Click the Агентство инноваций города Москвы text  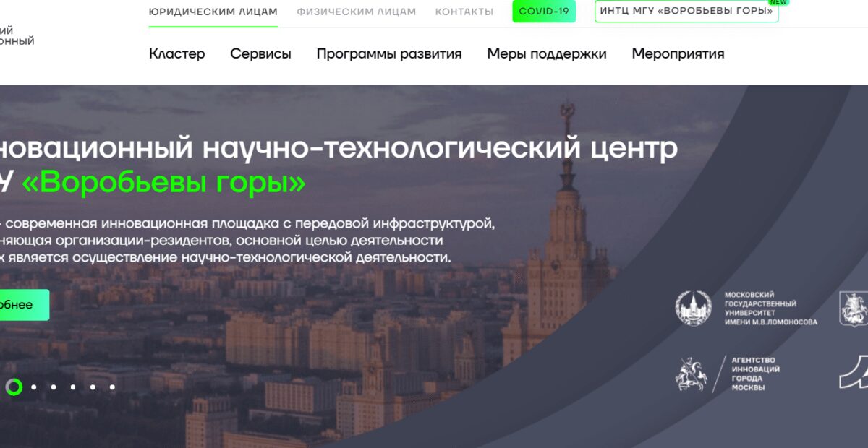(x=755, y=374)
